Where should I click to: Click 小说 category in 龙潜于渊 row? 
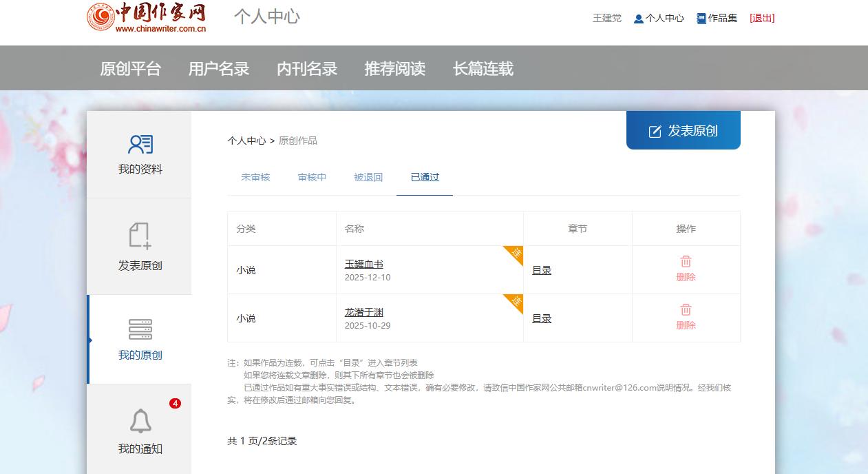coord(246,318)
